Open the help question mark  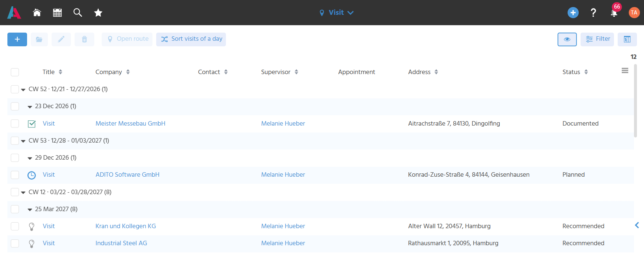pyautogui.click(x=593, y=13)
